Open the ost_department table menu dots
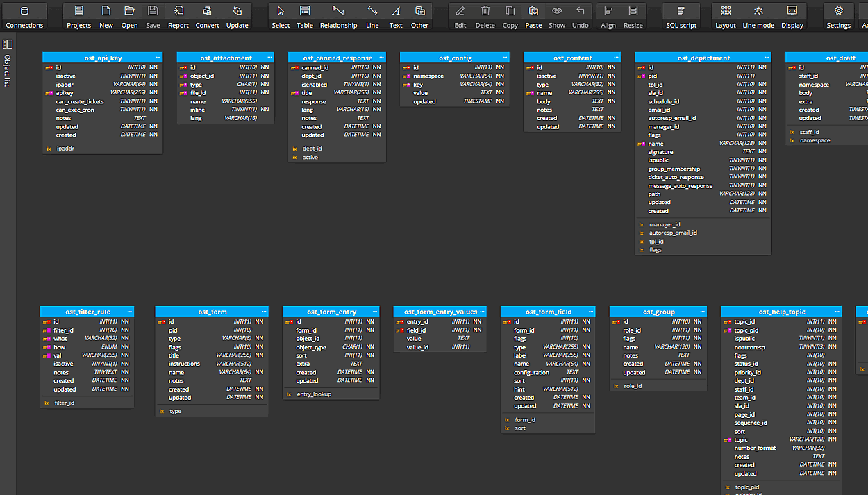 767,58
